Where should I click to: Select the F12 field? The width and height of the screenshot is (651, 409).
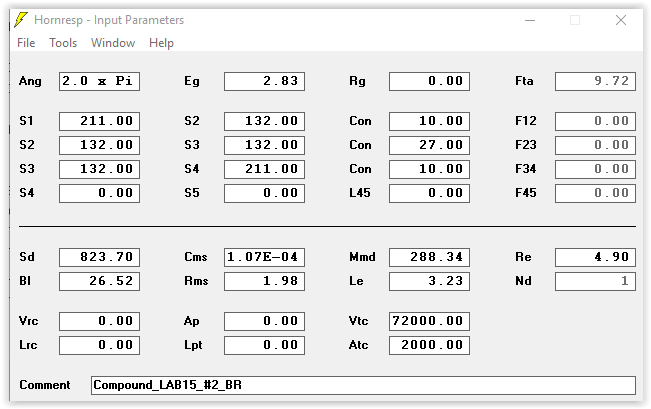595,121
